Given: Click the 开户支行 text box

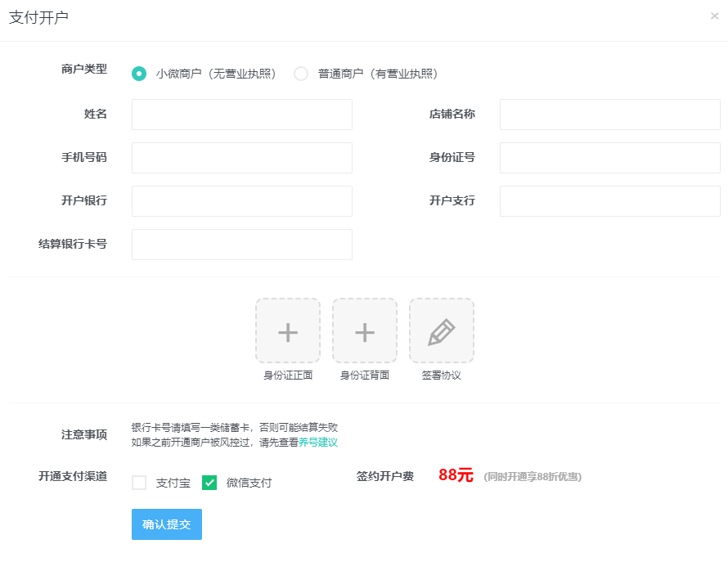Looking at the screenshot, I should pyautogui.click(x=609, y=200).
